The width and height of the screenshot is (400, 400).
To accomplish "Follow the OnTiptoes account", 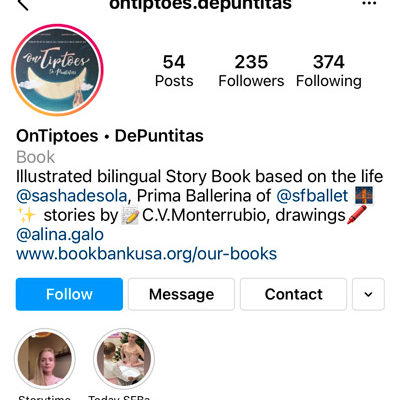I will pyautogui.click(x=69, y=294).
